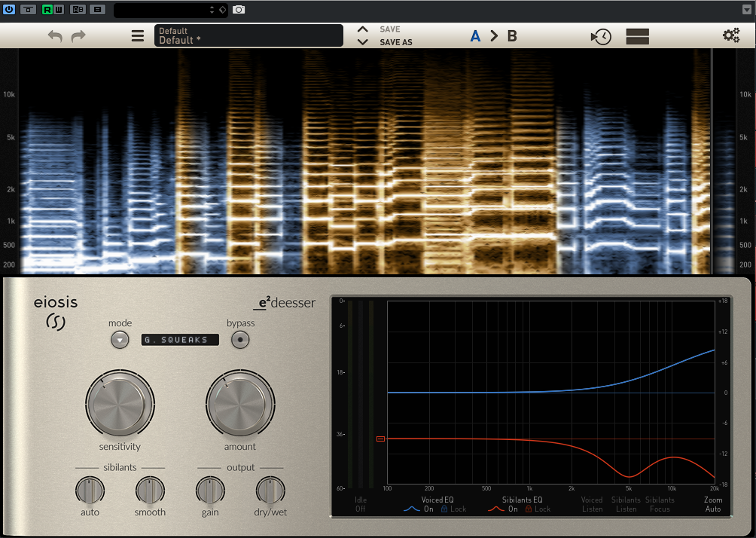This screenshot has width=756, height=538.
Task: Undo the last change
Action: click(55, 35)
